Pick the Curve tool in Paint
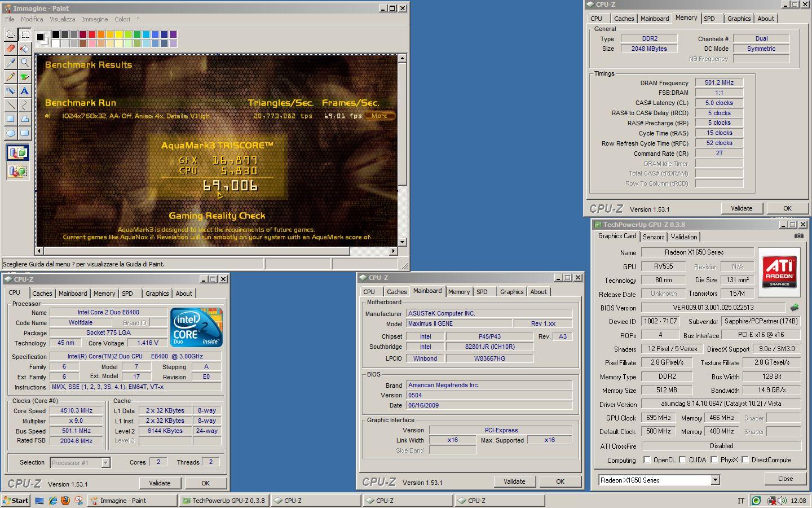The height and width of the screenshot is (508, 812). click(x=25, y=105)
